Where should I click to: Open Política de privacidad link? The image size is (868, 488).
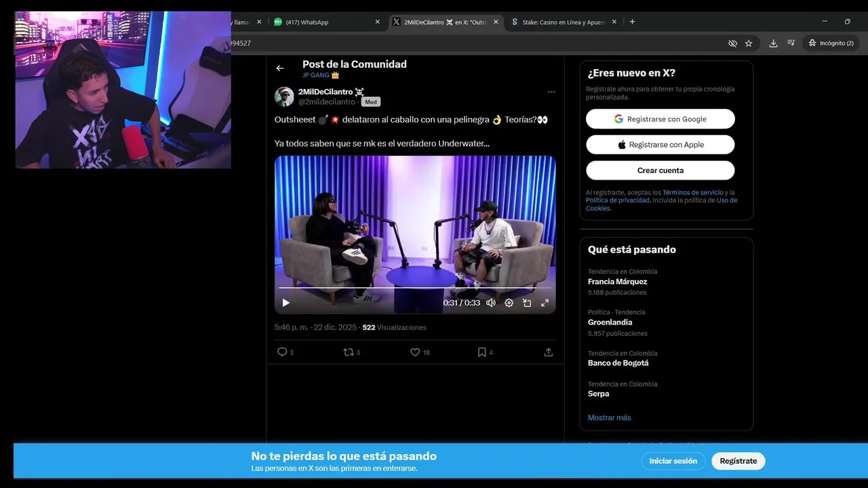click(x=618, y=200)
